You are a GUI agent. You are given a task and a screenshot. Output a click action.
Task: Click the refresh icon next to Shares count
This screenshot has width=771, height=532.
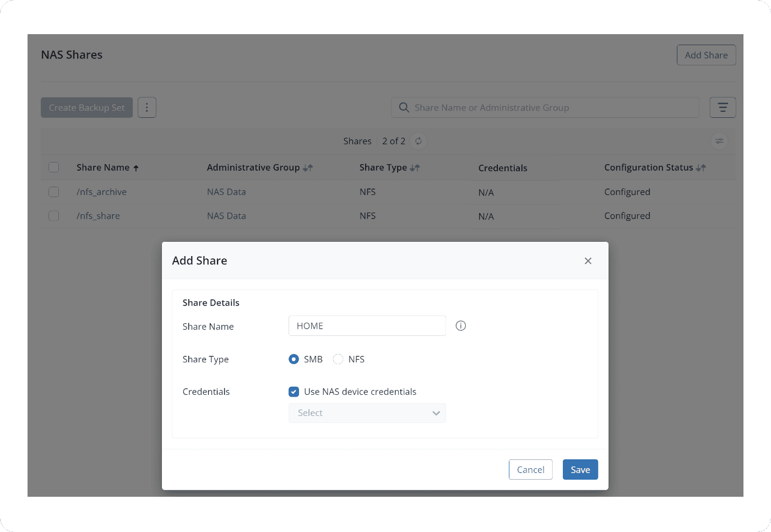coord(419,141)
